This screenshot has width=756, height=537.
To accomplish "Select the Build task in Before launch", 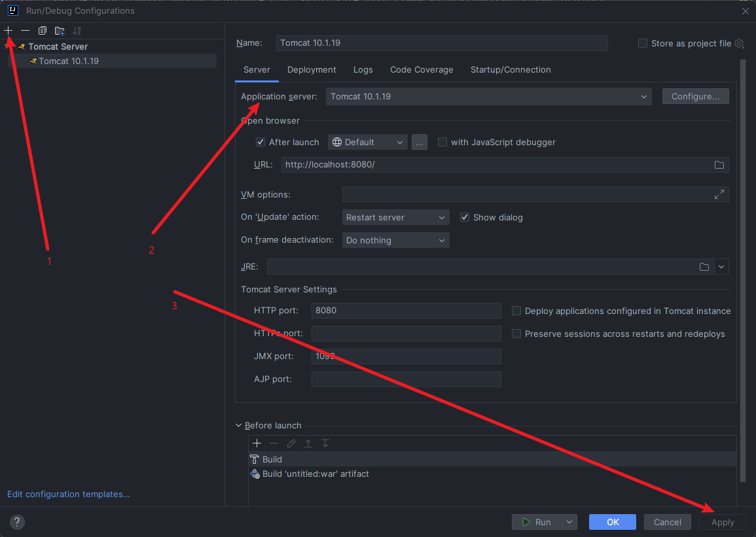I will coord(493,459).
